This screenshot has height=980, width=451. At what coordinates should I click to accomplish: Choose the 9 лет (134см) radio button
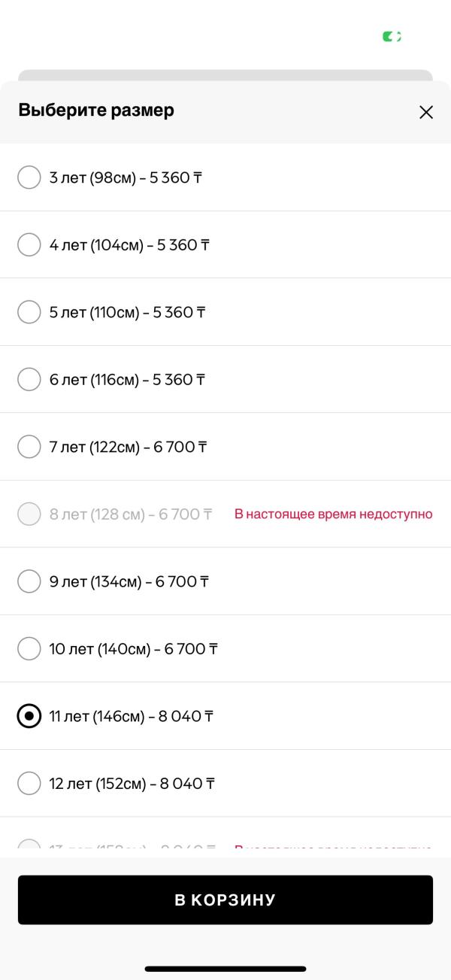tap(29, 581)
